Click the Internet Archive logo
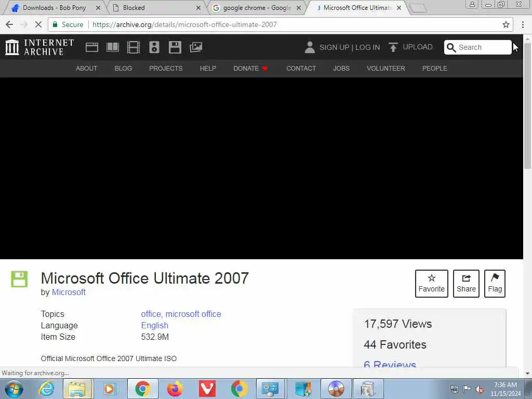The height and width of the screenshot is (399, 532). coord(39,47)
